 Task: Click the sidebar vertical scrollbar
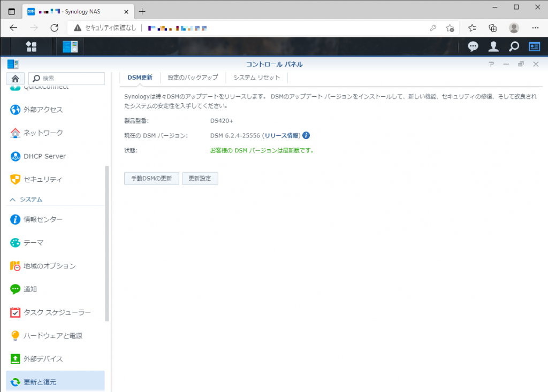click(x=107, y=243)
